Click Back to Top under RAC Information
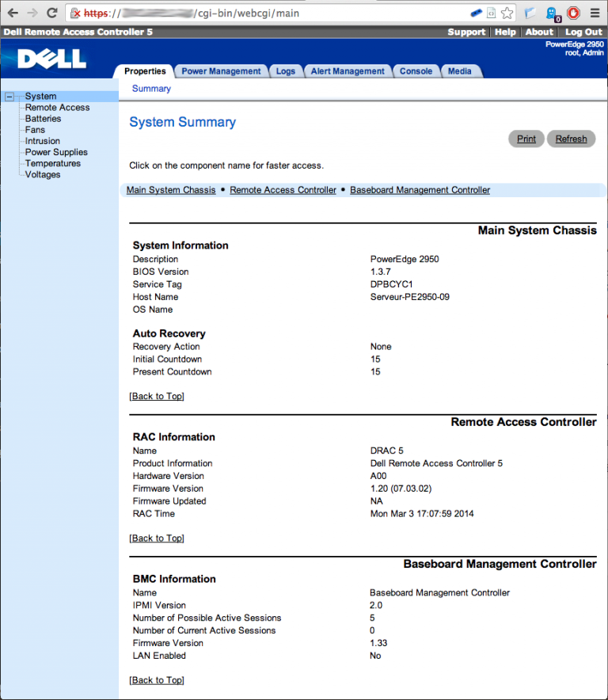This screenshot has width=608, height=700. (x=157, y=538)
